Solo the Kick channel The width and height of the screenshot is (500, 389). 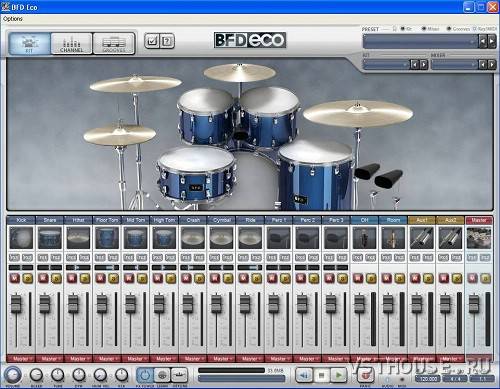(x=28, y=278)
